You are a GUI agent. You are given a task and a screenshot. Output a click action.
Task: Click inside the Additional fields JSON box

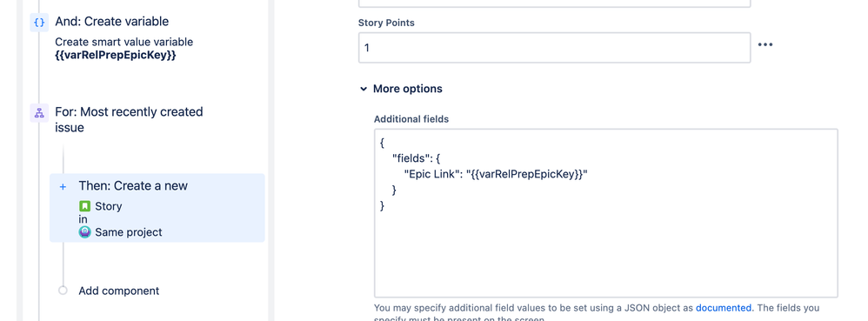click(x=605, y=214)
